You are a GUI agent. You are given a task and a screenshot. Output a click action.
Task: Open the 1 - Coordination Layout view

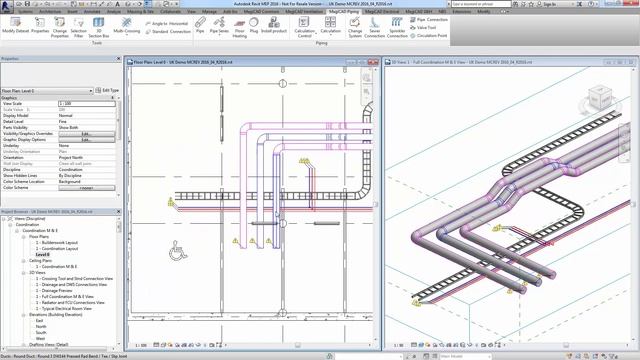[x=57, y=249]
